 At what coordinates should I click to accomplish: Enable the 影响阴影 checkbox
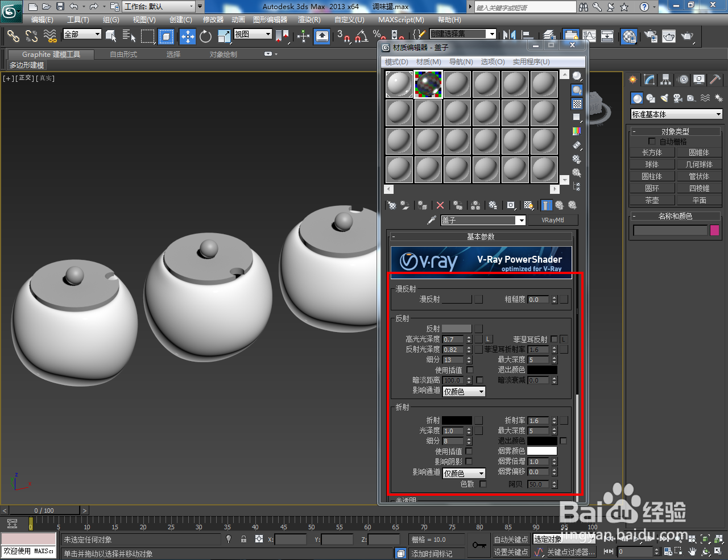tap(469, 461)
